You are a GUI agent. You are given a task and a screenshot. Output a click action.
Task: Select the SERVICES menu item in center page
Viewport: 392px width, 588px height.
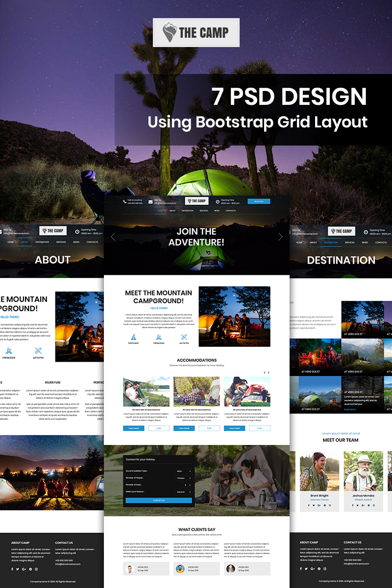203,211
